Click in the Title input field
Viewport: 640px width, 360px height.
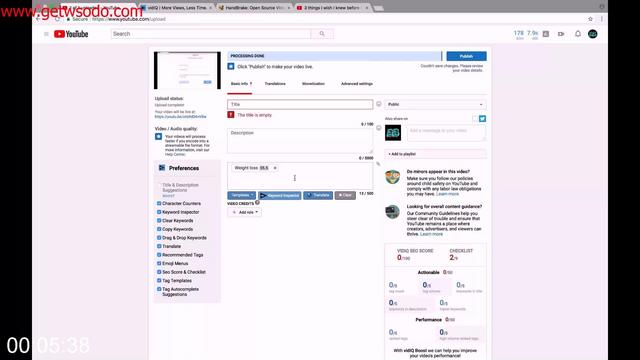click(300, 104)
